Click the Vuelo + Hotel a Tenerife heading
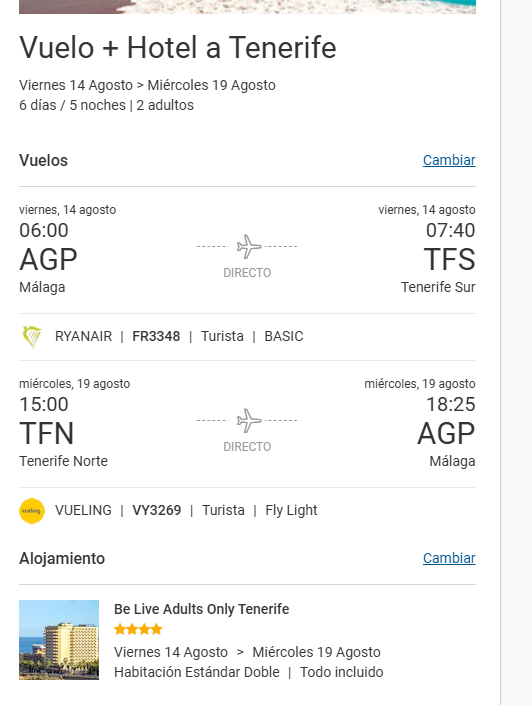Screen dimensions: 532x705 coord(178,48)
